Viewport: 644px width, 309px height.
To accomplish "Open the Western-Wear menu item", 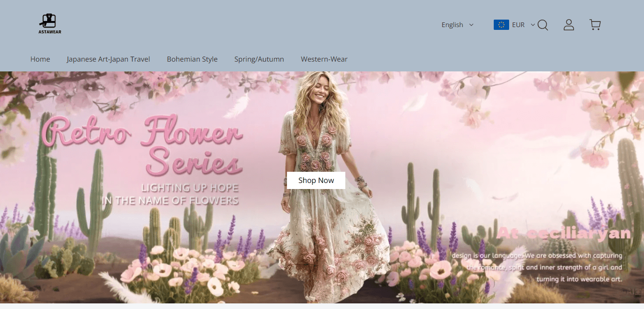I will (324, 59).
